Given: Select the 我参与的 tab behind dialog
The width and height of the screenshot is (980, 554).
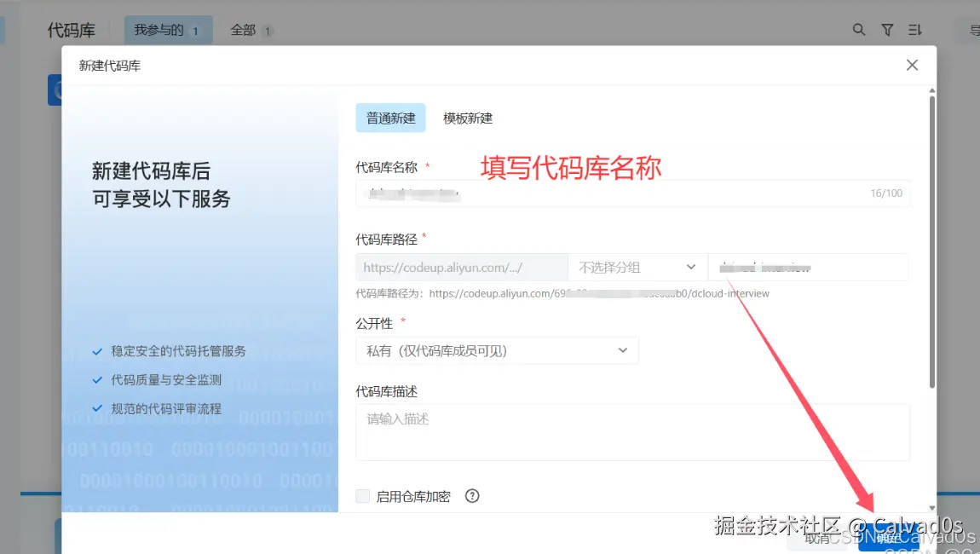Looking at the screenshot, I should (168, 30).
